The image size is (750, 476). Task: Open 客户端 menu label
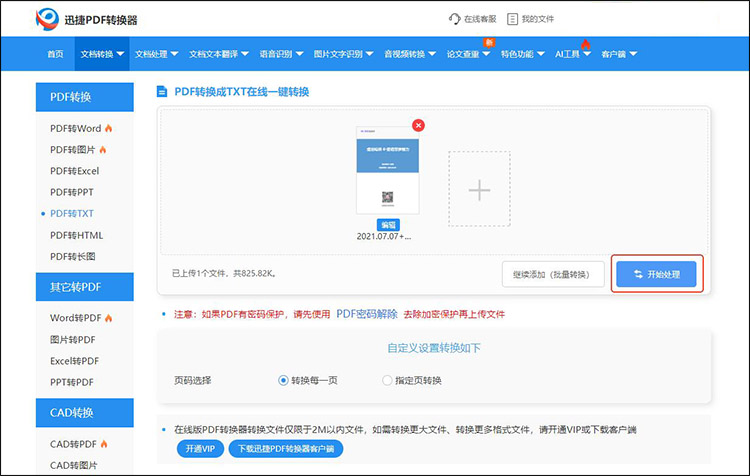(x=614, y=54)
